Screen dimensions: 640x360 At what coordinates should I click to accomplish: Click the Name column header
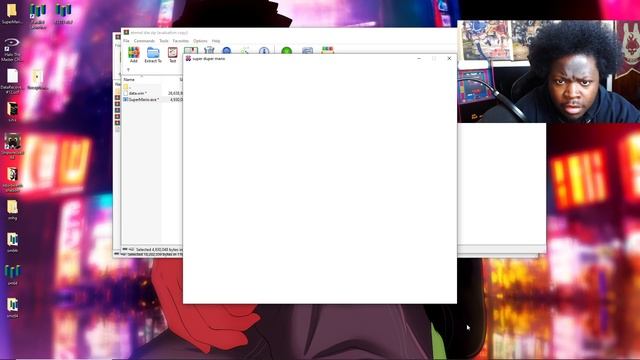click(129, 79)
